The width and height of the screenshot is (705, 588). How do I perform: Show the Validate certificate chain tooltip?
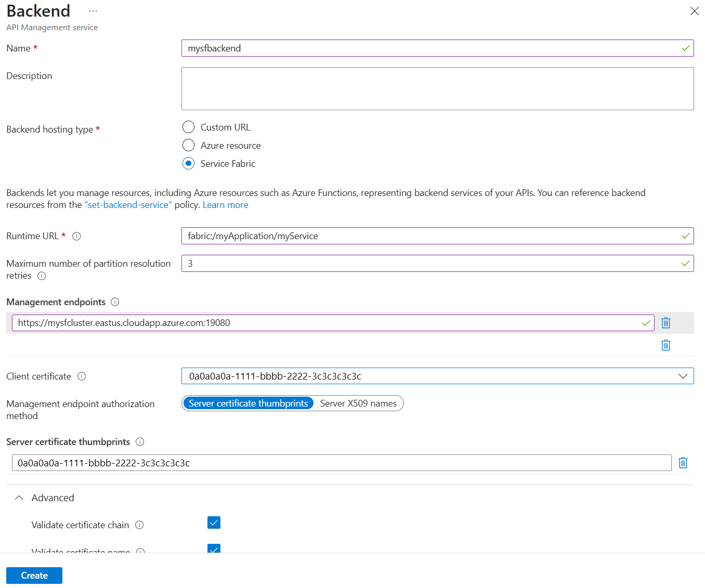(x=139, y=525)
